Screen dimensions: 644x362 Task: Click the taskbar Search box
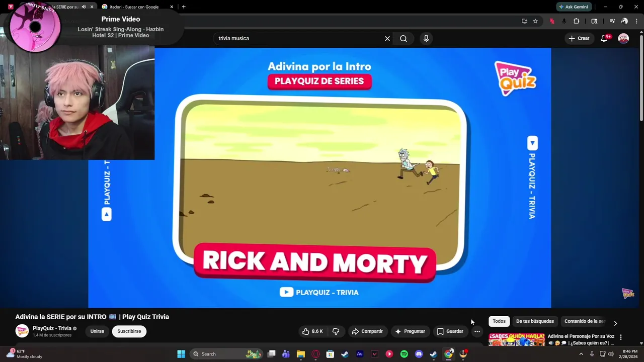click(x=226, y=354)
